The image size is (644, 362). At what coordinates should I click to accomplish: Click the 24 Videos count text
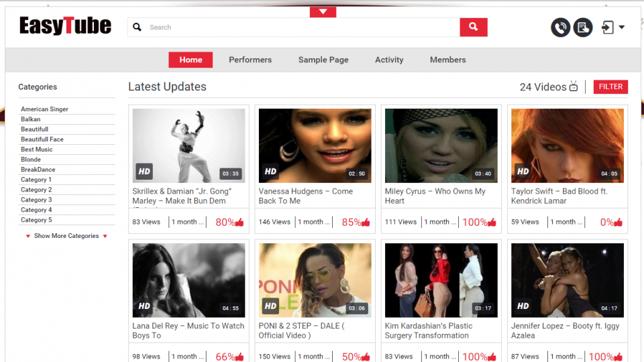[x=543, y=86]
